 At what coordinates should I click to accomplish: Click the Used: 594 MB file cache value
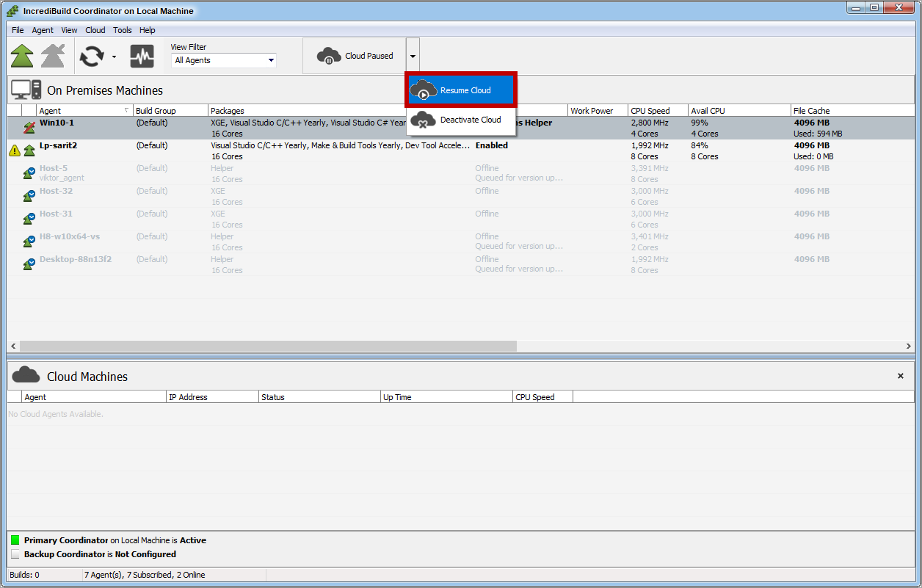[818, 134]
